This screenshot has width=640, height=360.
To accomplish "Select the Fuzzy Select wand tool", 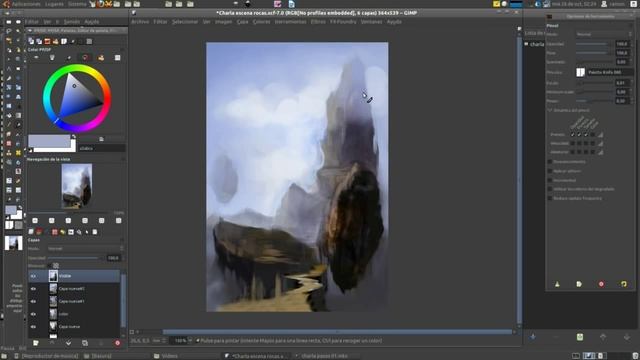I will coord(18,31).
